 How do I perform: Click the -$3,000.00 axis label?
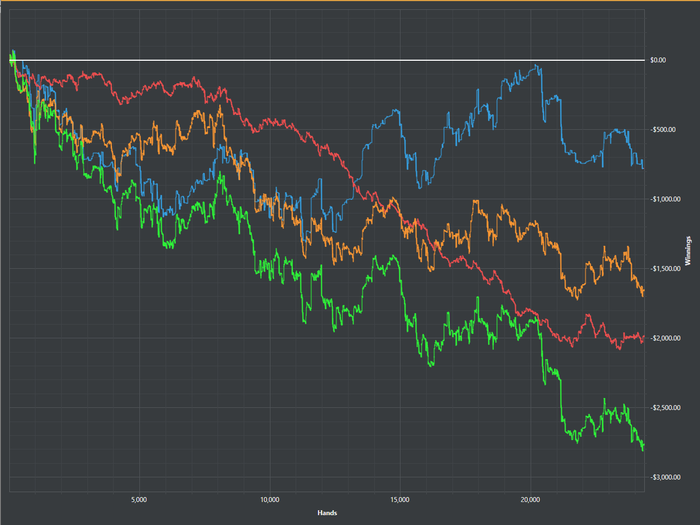pos(665,477)
